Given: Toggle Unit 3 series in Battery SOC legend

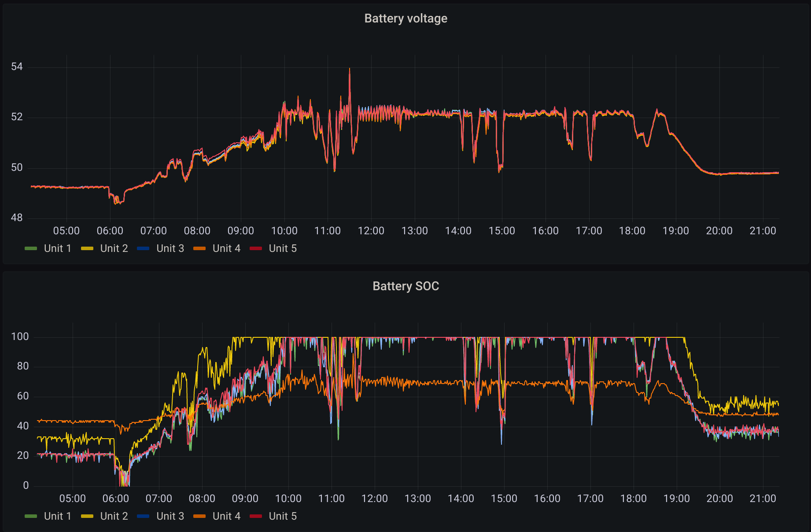Looking at the screenshot, I should tap(170, 516).
